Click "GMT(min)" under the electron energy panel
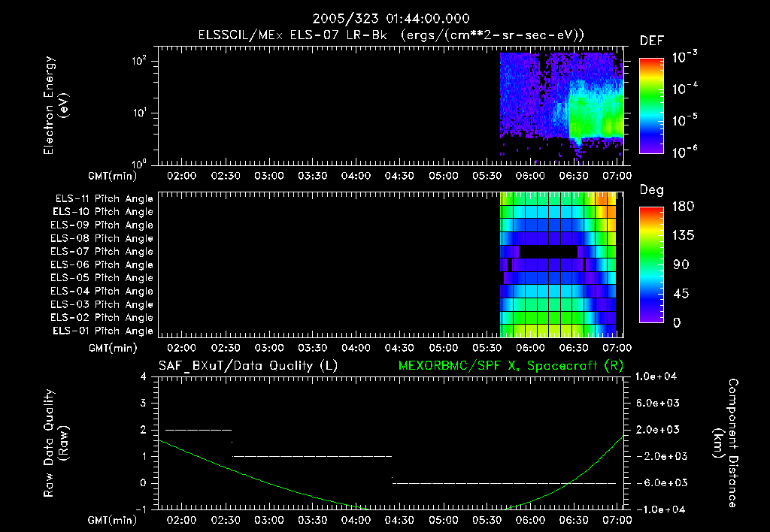 113,176
